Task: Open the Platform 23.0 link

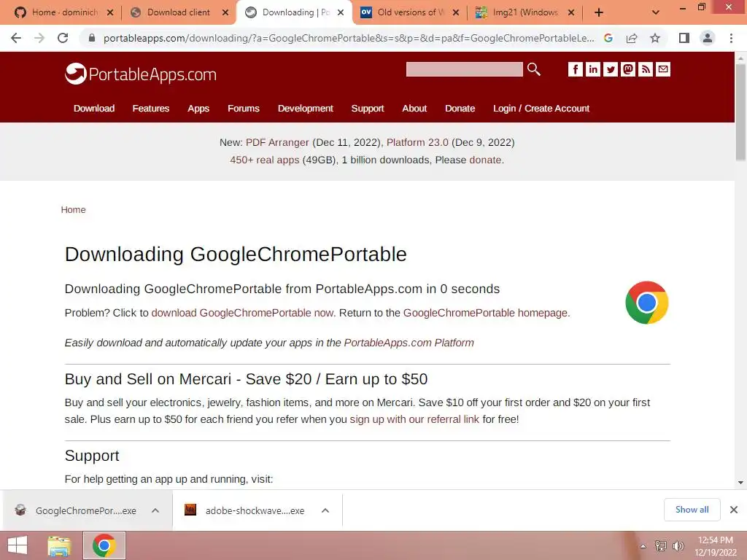Action: [x=417, y=142]
